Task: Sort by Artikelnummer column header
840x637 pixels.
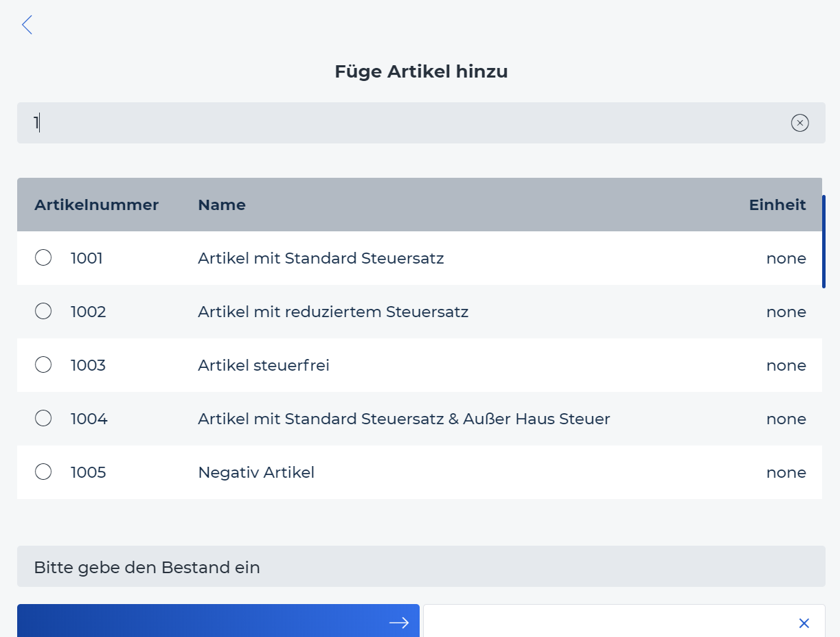Action: [x=96, y=205]
